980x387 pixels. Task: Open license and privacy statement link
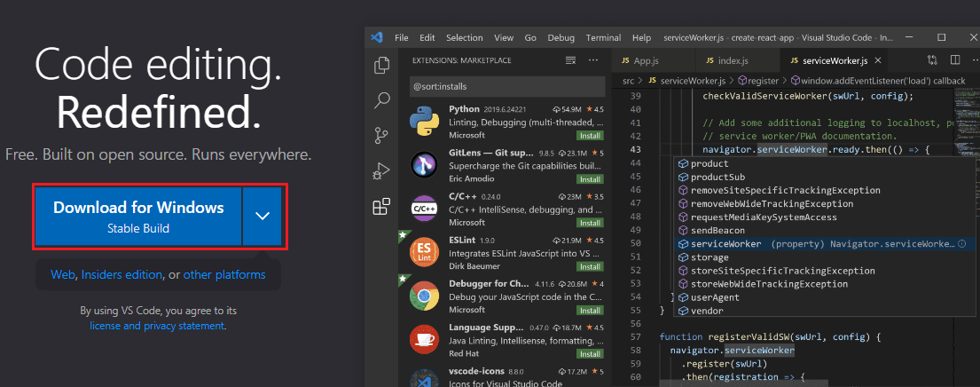pyautogui.click(x=157, y=326)
